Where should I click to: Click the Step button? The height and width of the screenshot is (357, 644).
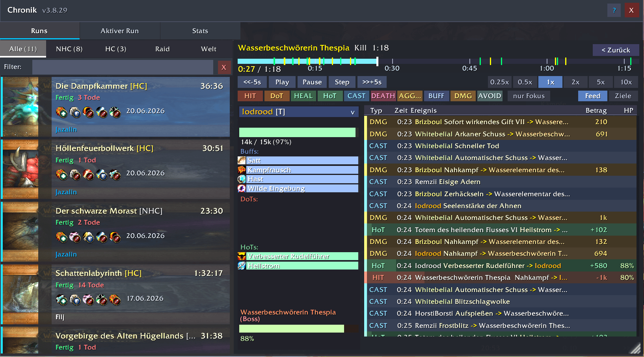pos(342,82)
